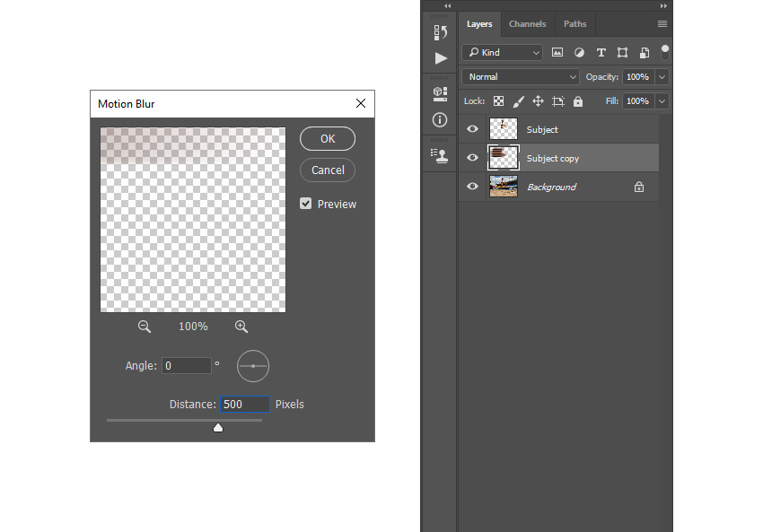Open the Properties info icon

tap(440, 119)
